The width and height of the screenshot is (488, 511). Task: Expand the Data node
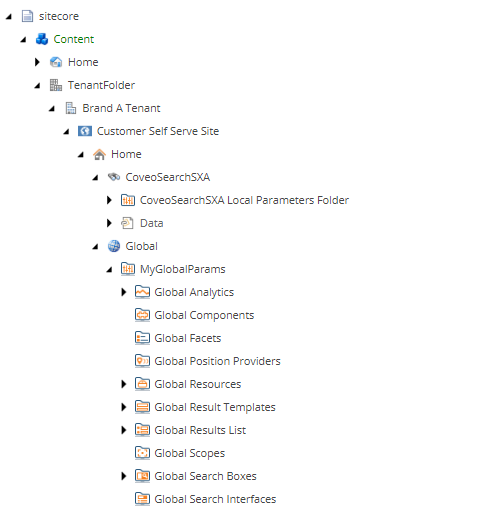109,223
